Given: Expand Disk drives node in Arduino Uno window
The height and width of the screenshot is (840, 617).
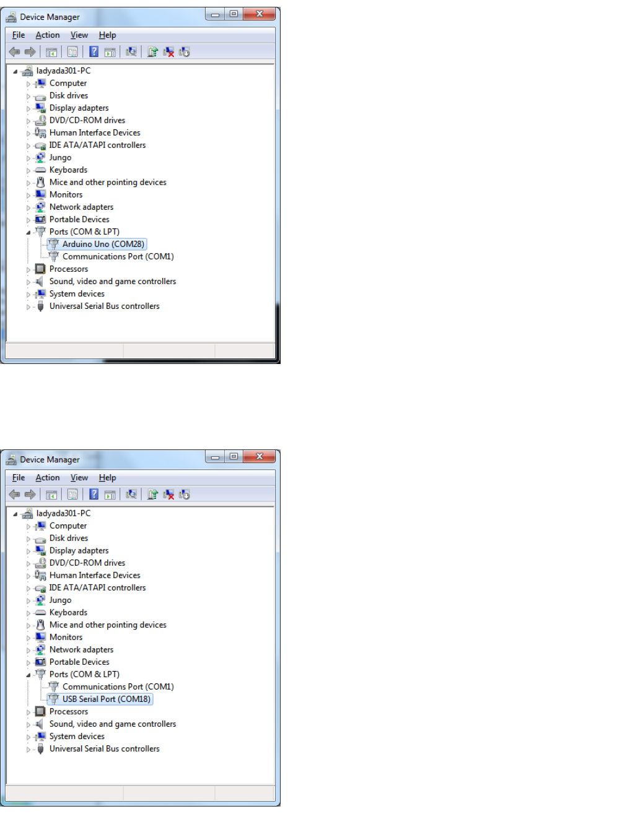Looking at the screenshot, I should tap(28, 96).
